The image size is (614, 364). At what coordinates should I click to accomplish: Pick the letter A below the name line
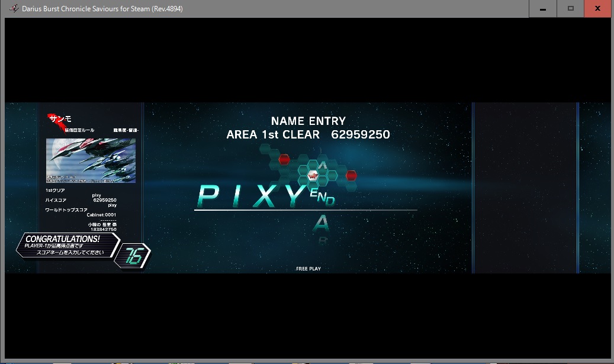320,223
